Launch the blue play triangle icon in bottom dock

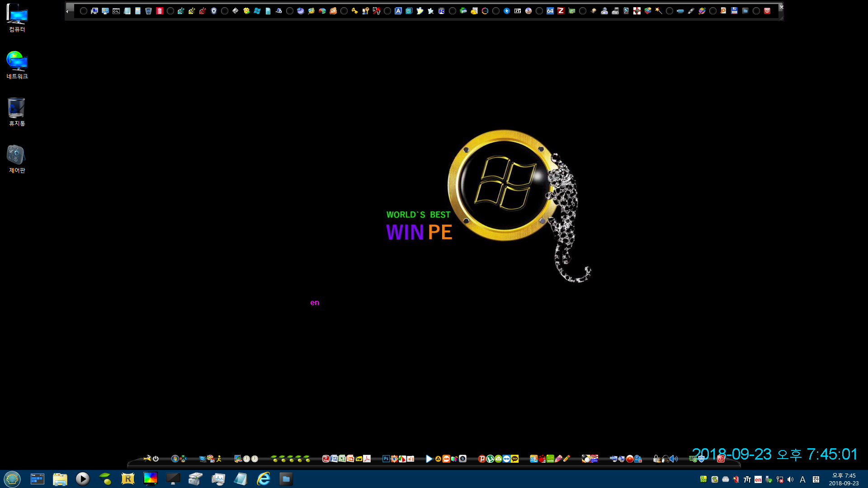click(429, 459)
